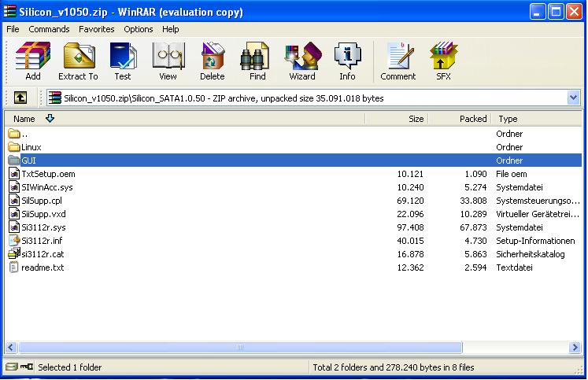Open the Commands menu

[x=49, y=29]
